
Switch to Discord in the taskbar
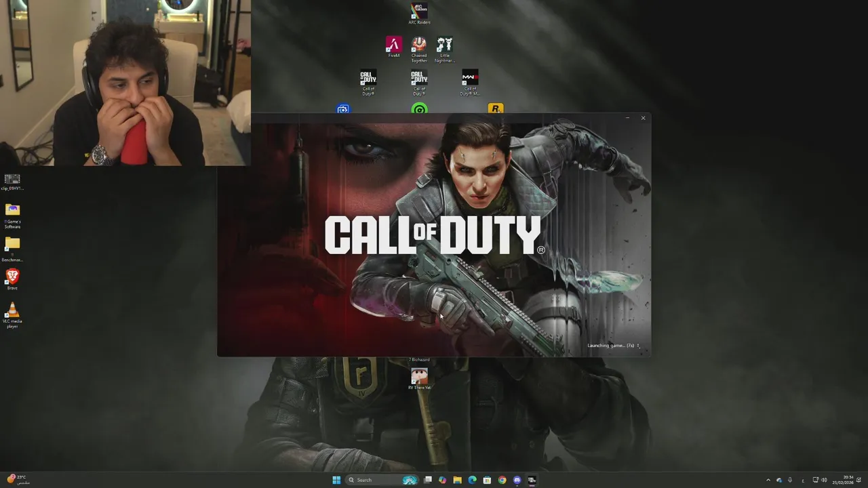[x=517, y=480]
